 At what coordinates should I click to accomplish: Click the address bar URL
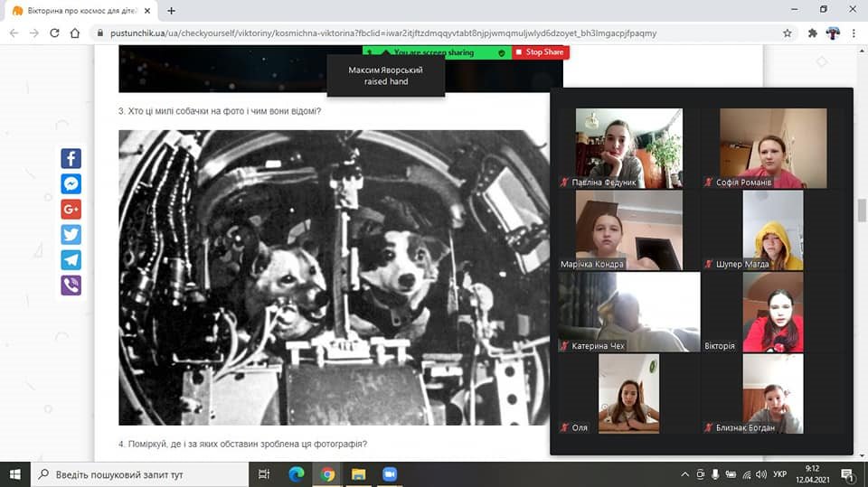(x=383, y=33)
